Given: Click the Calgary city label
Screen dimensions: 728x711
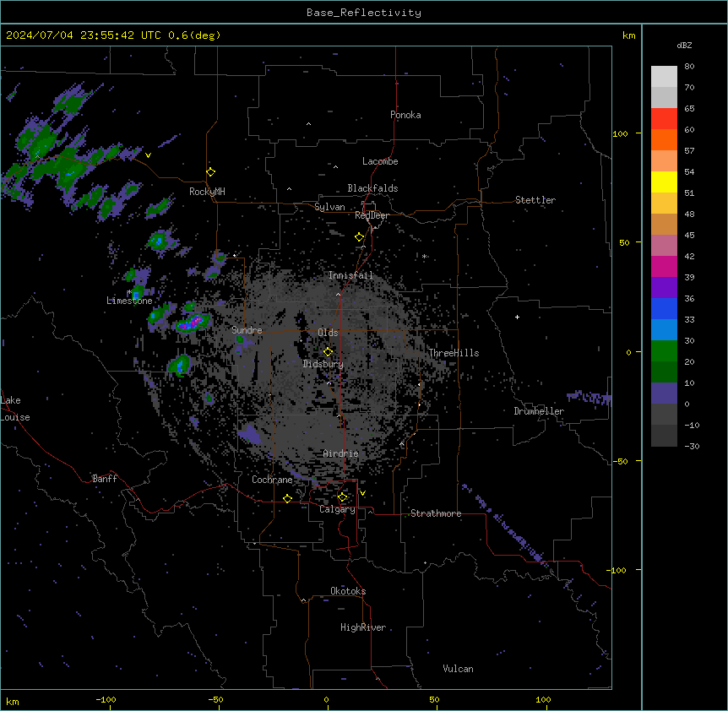Looking at the screenshot, I should pos(337,509).
